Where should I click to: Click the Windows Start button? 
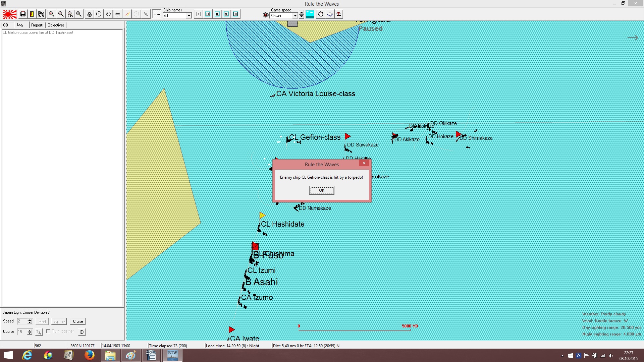pyautogui.click(x=8, y=355)
